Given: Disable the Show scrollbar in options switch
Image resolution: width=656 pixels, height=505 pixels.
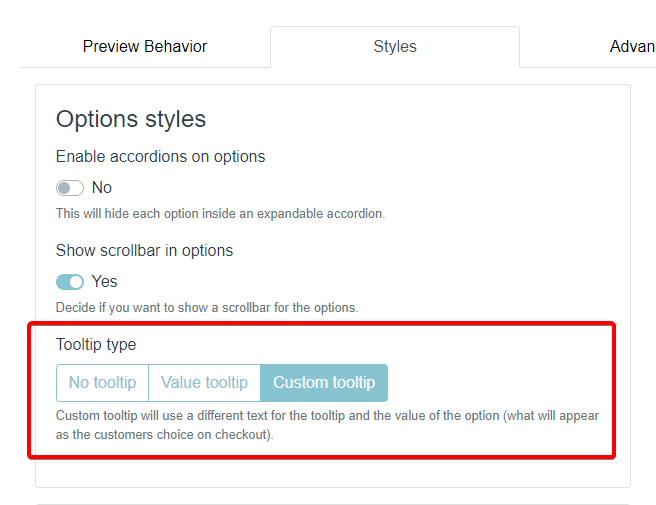Looking at the screenshot, I should 70,282.
